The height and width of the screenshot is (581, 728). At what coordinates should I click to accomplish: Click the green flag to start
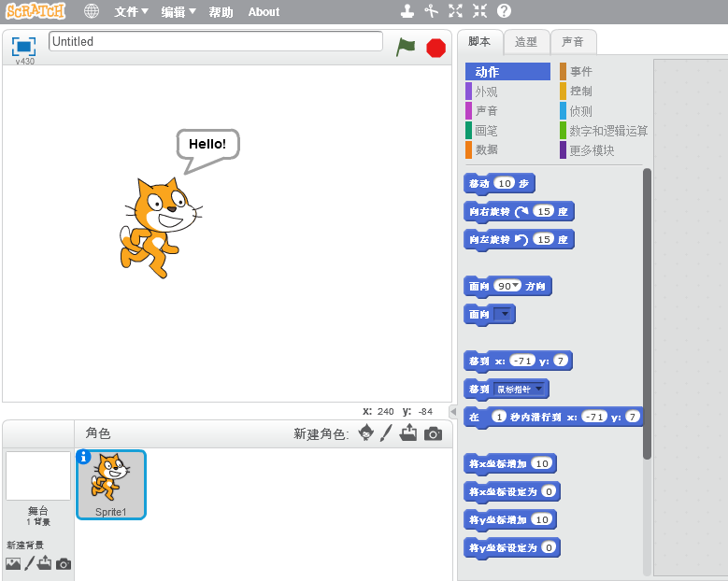pos(406,47)
